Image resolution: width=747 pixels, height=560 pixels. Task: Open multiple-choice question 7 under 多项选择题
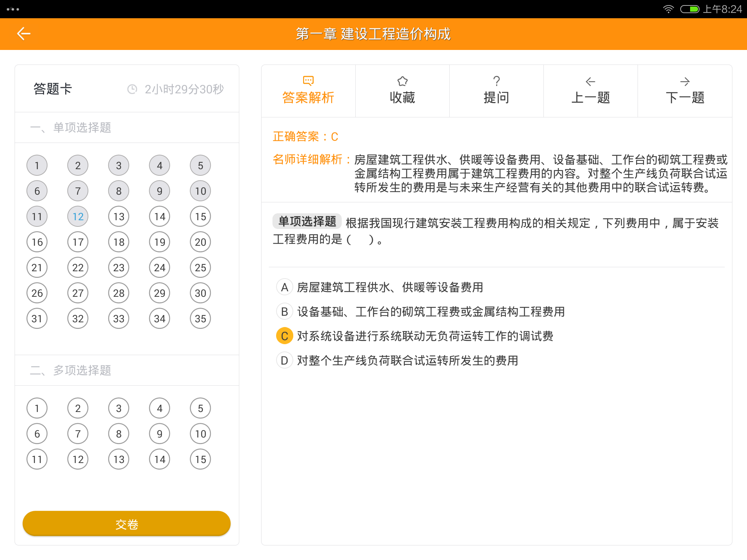[78, 434]
